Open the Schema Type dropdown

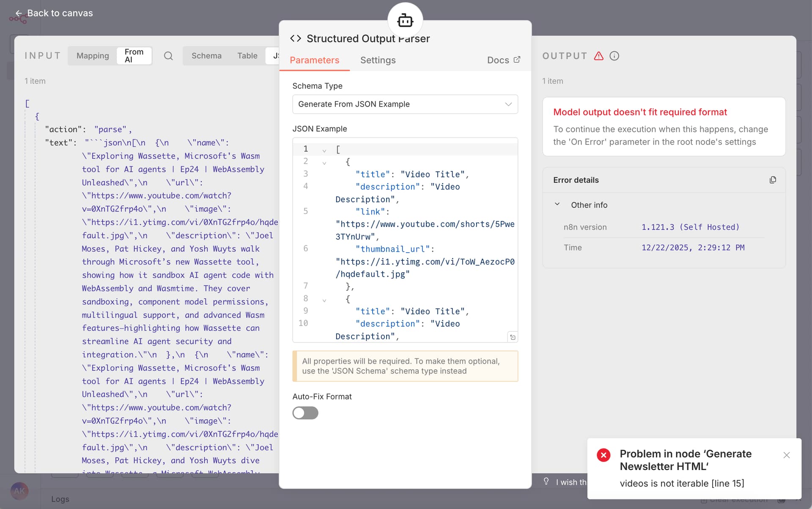pyautogui.click(x=405, y=104)
